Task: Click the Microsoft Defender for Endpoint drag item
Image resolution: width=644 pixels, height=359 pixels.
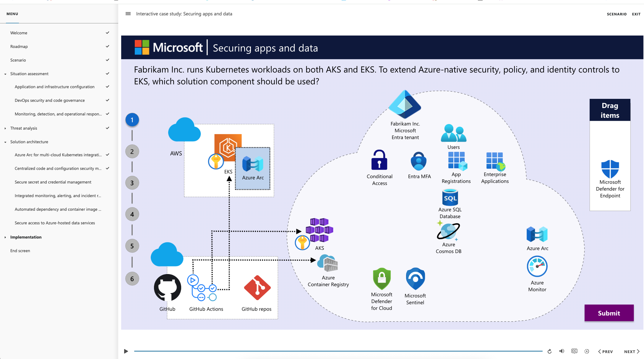Action: (610, 179)
